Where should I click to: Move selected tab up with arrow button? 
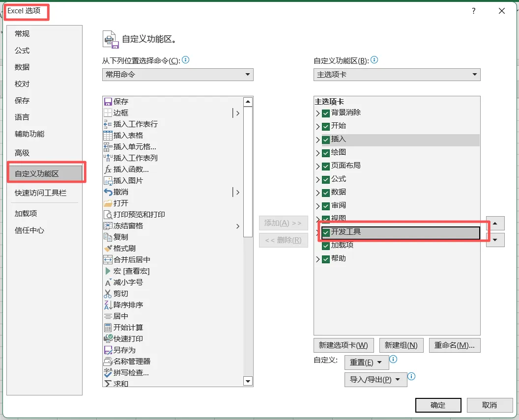495,223
